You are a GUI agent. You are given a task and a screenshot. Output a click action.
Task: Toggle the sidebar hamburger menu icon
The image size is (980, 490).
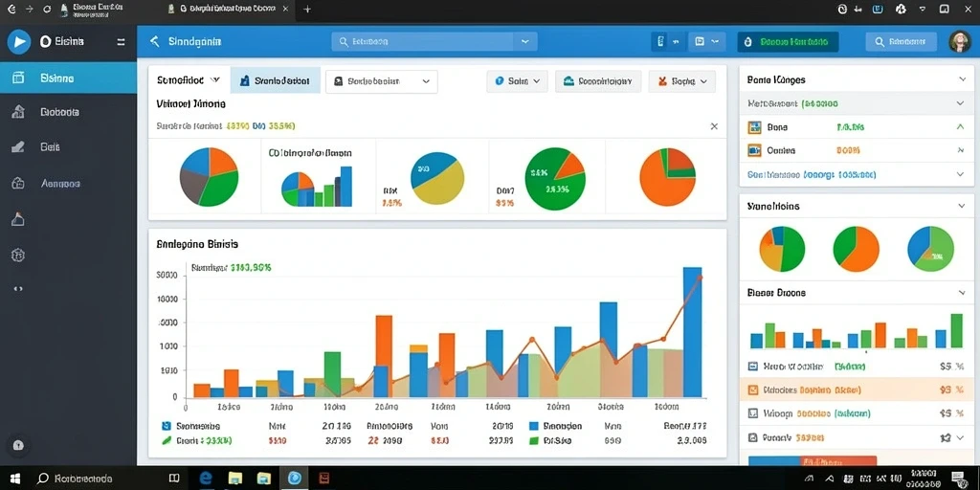pyautogui.click(x=122, y=42)
